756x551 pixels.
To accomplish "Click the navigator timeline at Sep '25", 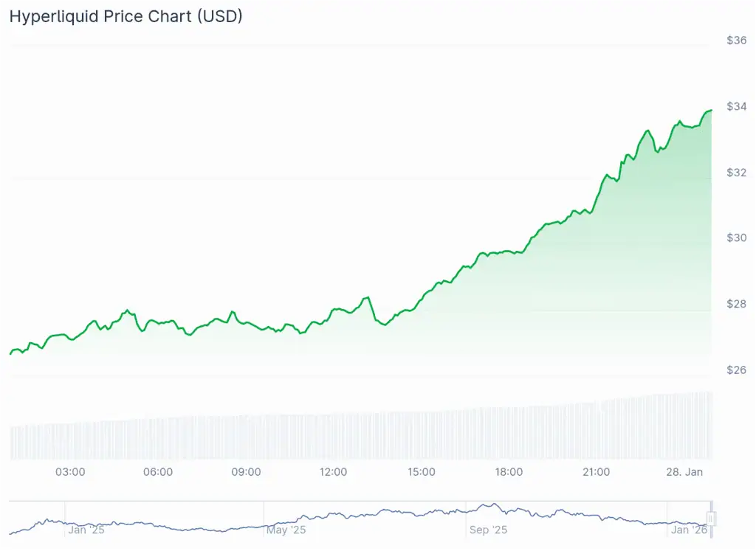I will click(x=488, y=530).
